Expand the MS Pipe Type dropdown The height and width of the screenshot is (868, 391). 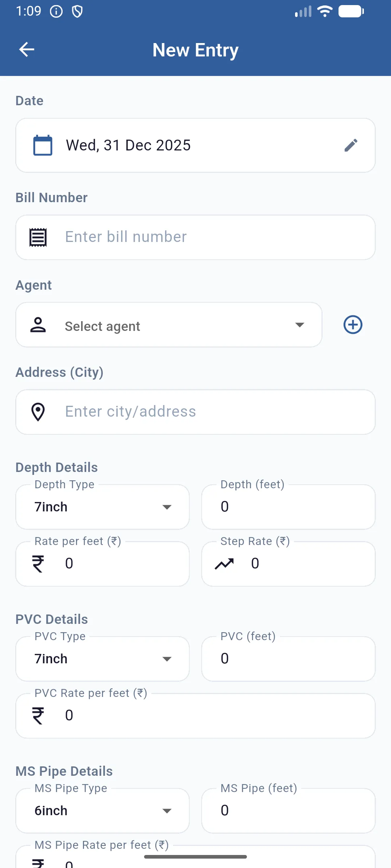pyautogui.click(x=102, y=811)
